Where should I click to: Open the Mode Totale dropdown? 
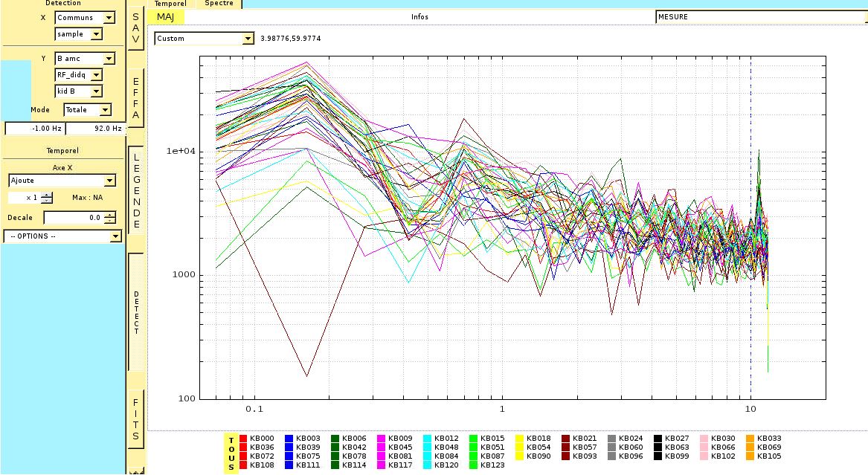(88, 110)
